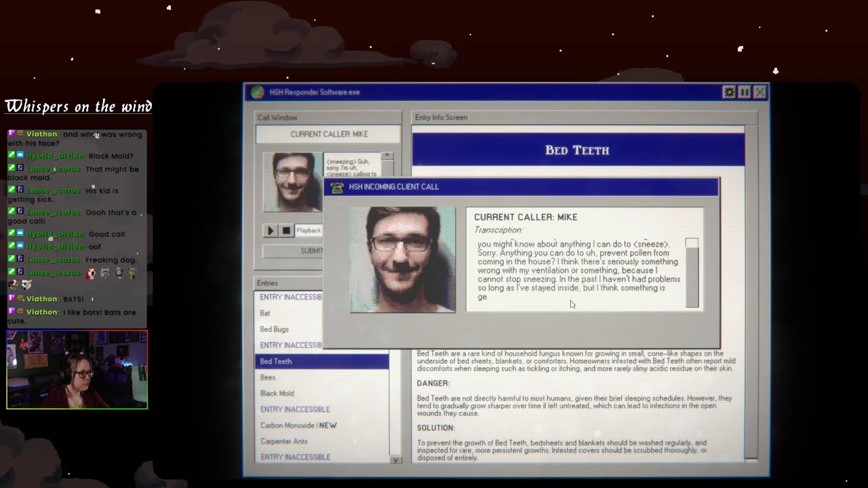Submit the selected entry

(x=293, y=251)
